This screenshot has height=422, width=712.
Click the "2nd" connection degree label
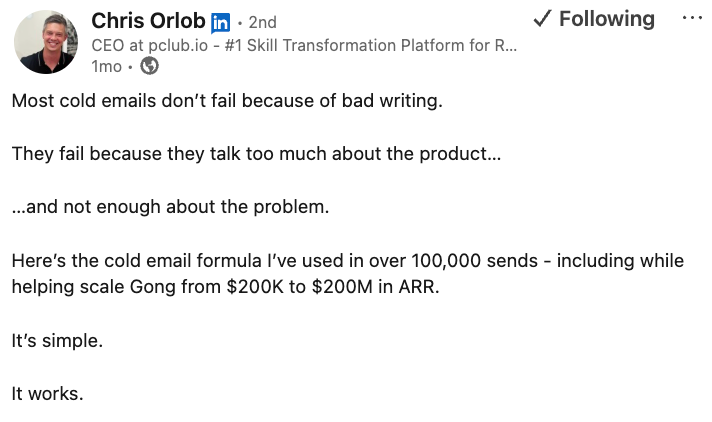(x=262, y=22)
